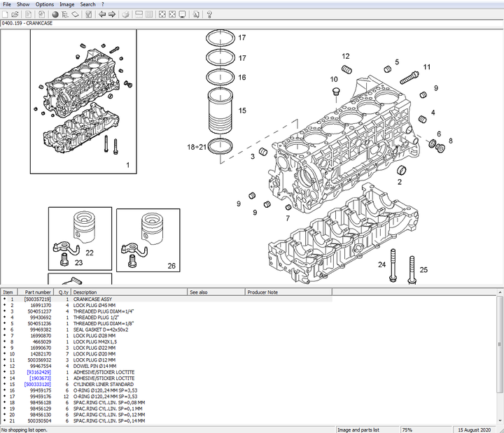Click the parts list scroll down arrow
This screenshot has height=433, width=504.
[500, 420]
